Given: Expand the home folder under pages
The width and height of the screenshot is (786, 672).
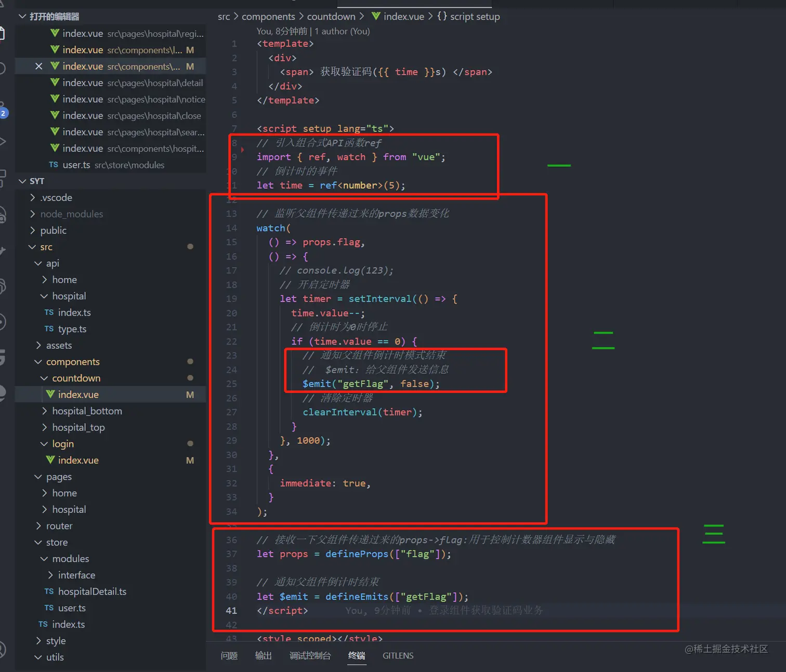Looking at the screenshot, I should click(x=44, y=493).
